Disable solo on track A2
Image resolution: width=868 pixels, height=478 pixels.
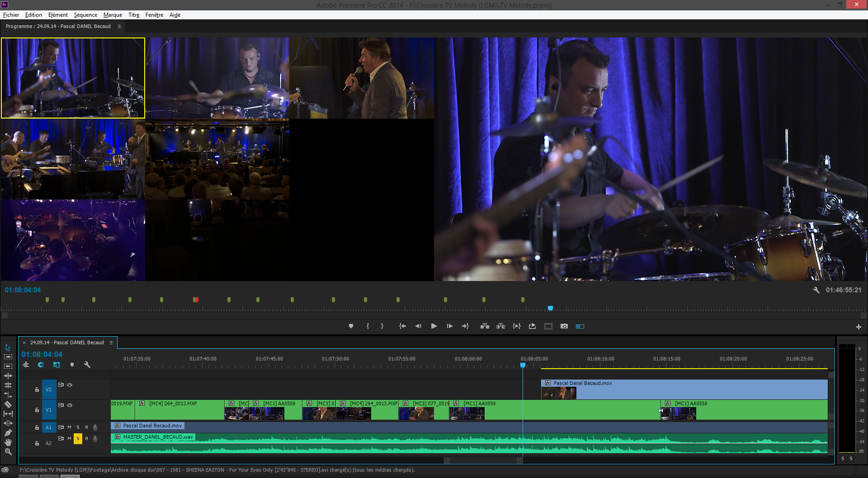78,439
